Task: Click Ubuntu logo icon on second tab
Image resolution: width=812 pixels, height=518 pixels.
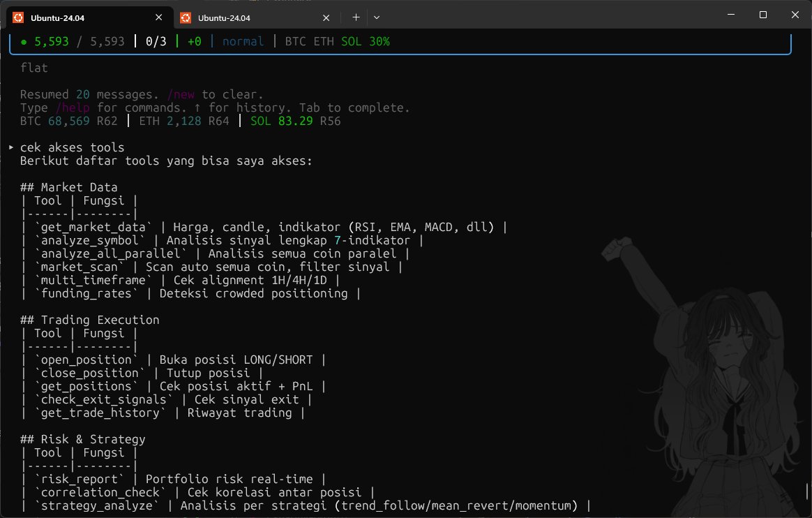Action: pyautogui.click(x=186, y=17)
